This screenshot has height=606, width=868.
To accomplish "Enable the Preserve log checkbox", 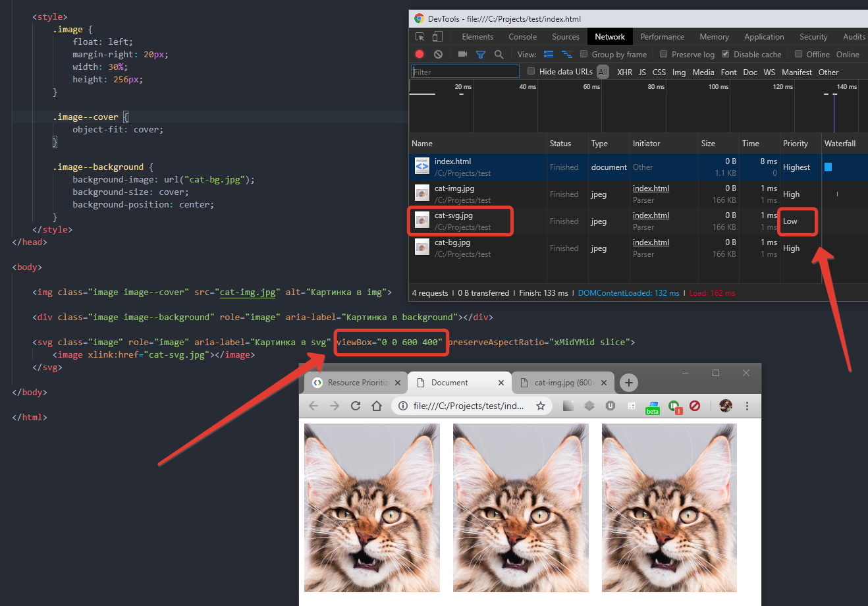I will [664, 55].
